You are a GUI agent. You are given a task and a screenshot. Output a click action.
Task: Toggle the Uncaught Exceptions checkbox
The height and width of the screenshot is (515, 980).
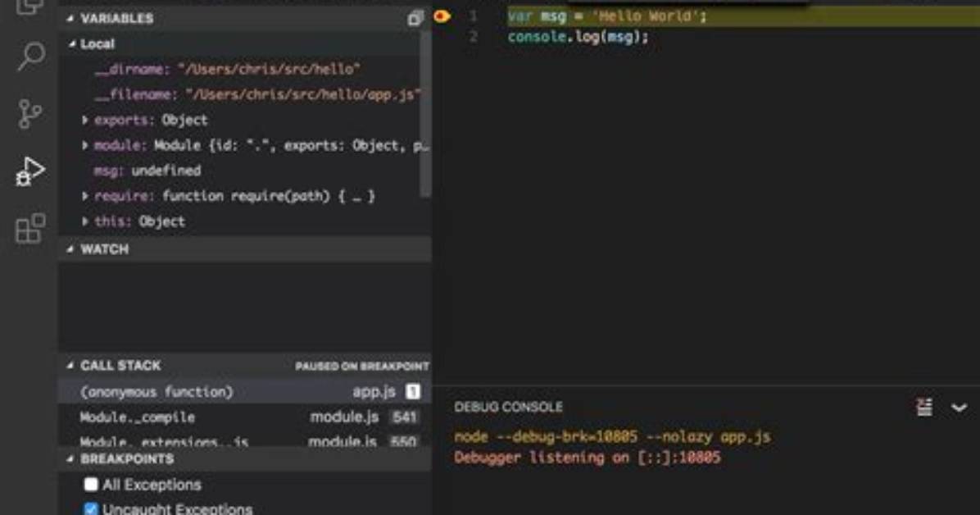[x=91, y=508]
